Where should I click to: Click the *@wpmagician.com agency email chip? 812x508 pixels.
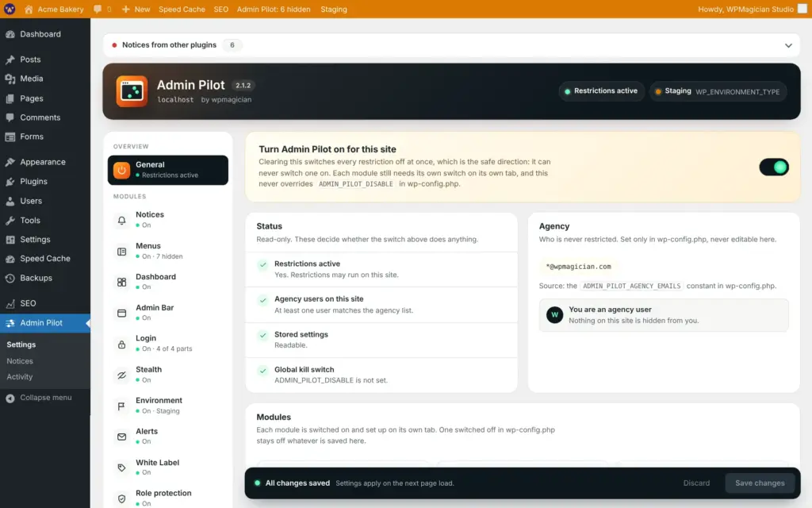click(578, 267)
